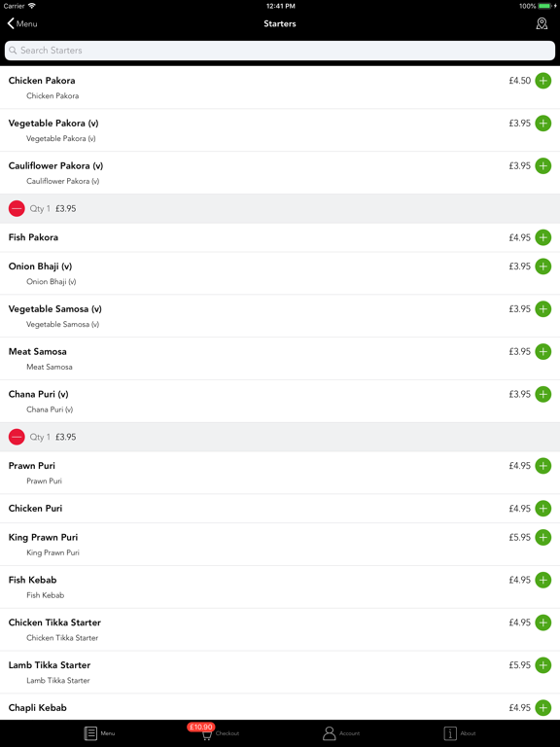Focus the Search Starters field
The width and height of the screenshot is (560, 747).
click(280, 51)
